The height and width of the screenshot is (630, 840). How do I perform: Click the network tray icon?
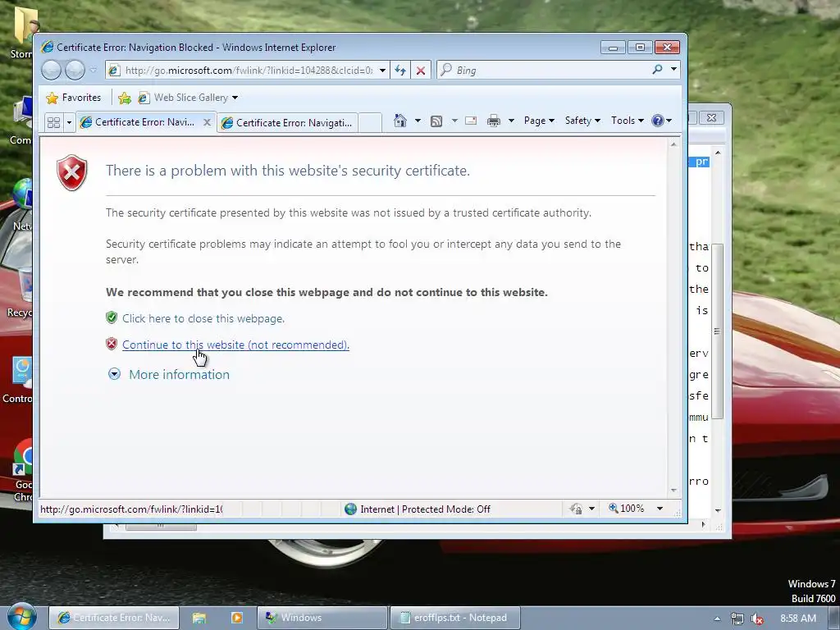(737, 619)
